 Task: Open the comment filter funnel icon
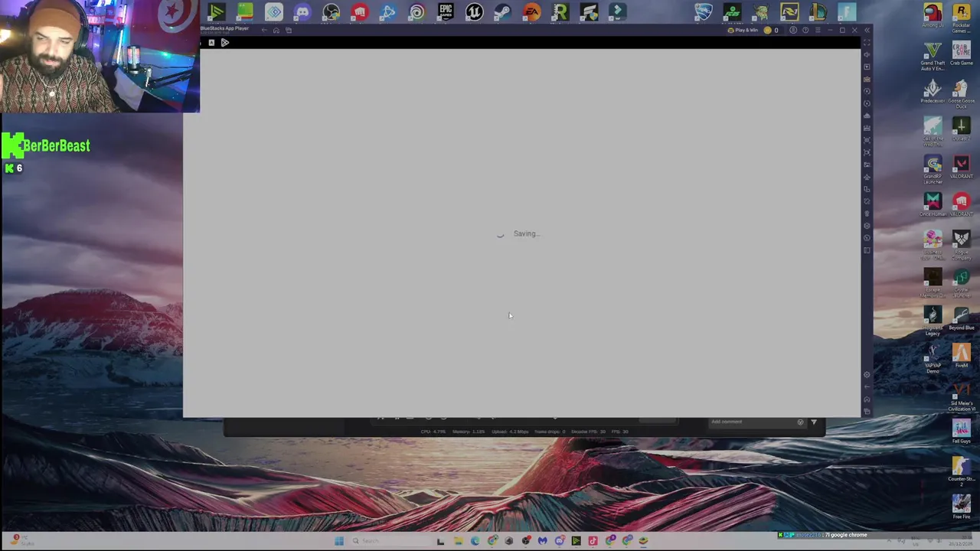[x=813, y=422]
